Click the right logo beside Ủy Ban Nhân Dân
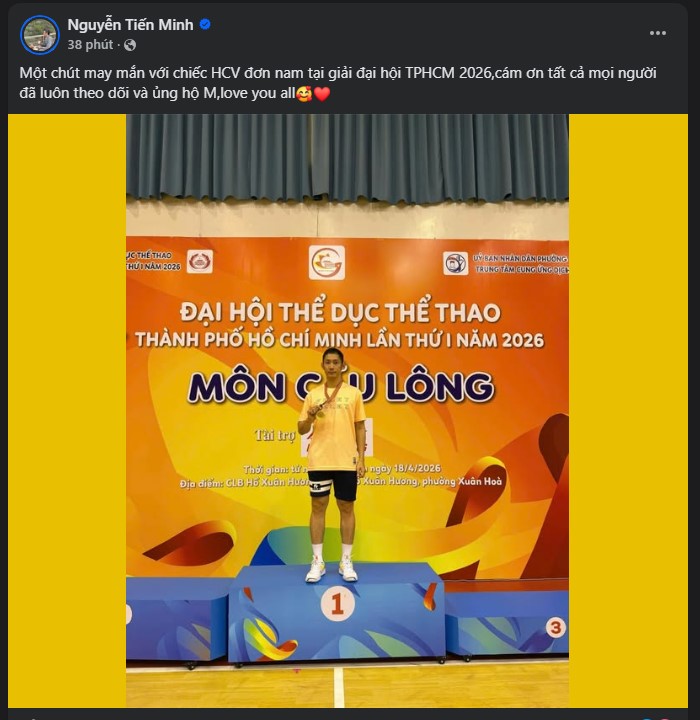Viewport: 700px width, 720px height. click(x=456, y=264)
